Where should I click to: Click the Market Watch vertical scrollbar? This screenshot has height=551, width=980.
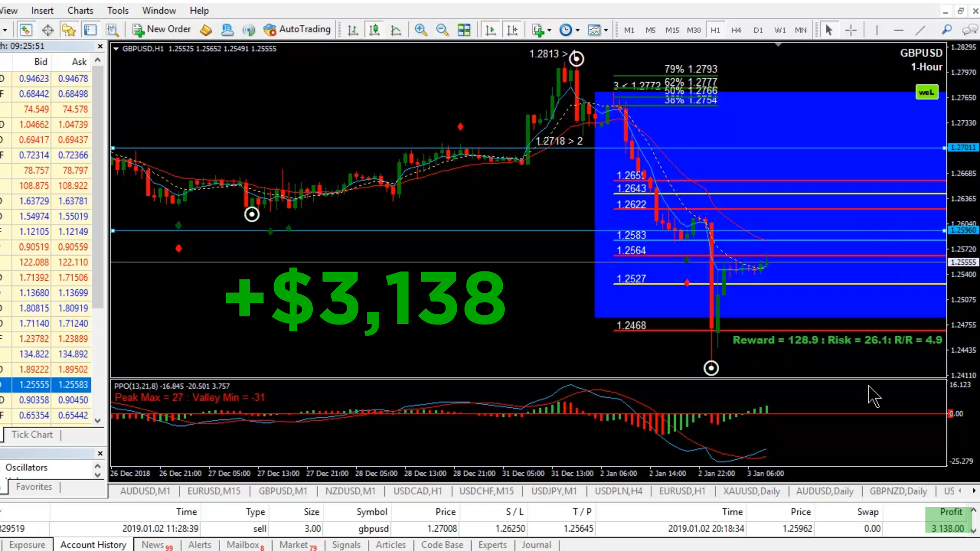(98, 186)
